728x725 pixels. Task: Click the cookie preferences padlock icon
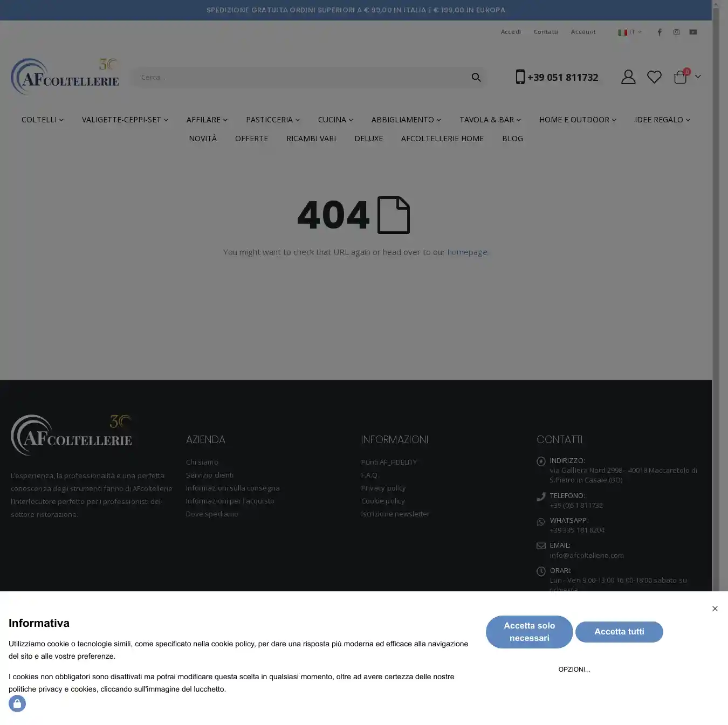pos(17,703)
